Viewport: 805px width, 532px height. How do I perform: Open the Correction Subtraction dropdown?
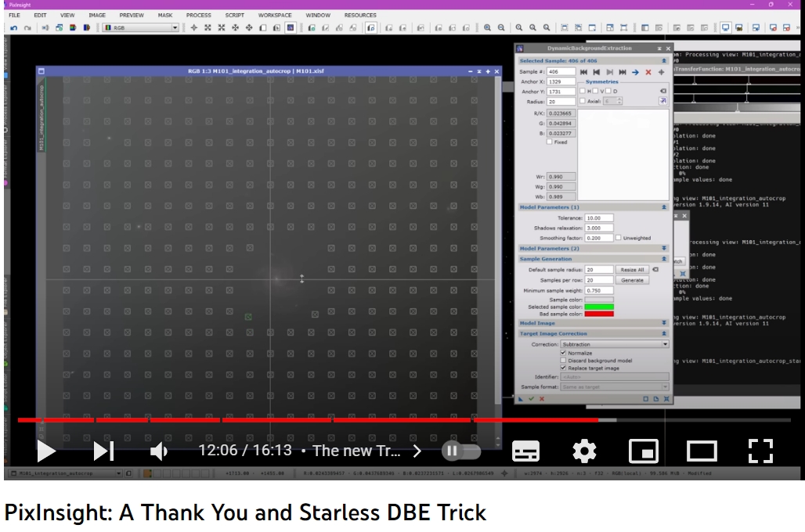[615, 344]
